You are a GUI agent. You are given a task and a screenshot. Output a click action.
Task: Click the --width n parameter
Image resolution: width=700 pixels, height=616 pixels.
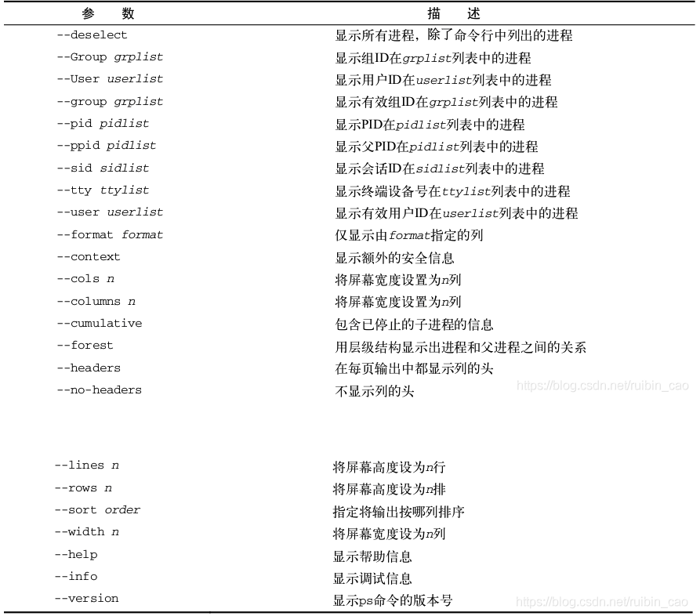(x=86, y=531)
